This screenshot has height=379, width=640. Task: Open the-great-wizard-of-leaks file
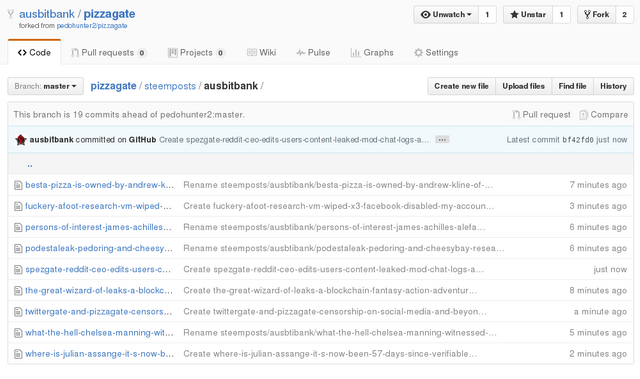pos(99,290)
